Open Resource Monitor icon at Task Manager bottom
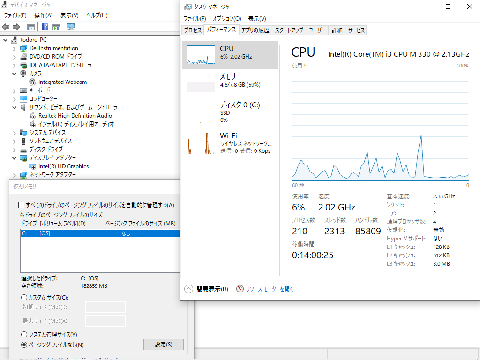480x360 pixels. [x=240, y=289]
